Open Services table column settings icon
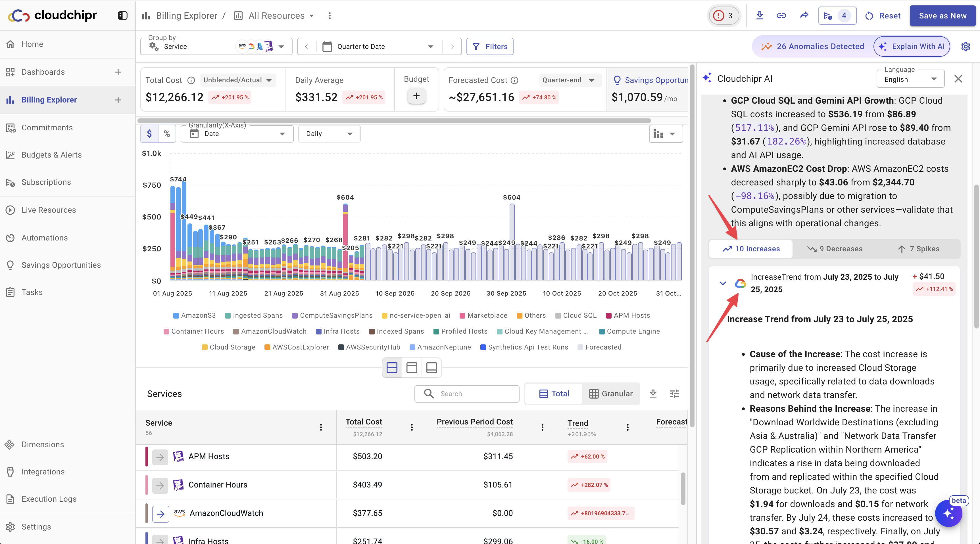The width and height of the screenshot is (980, 544). (x=674, y=394)
